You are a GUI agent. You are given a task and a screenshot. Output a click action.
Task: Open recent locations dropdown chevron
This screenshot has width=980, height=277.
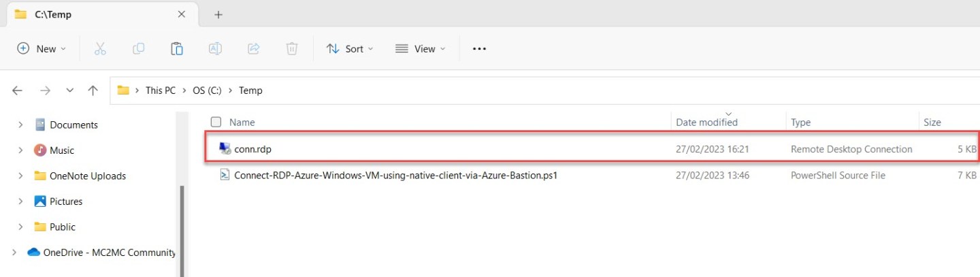(69, 91)
